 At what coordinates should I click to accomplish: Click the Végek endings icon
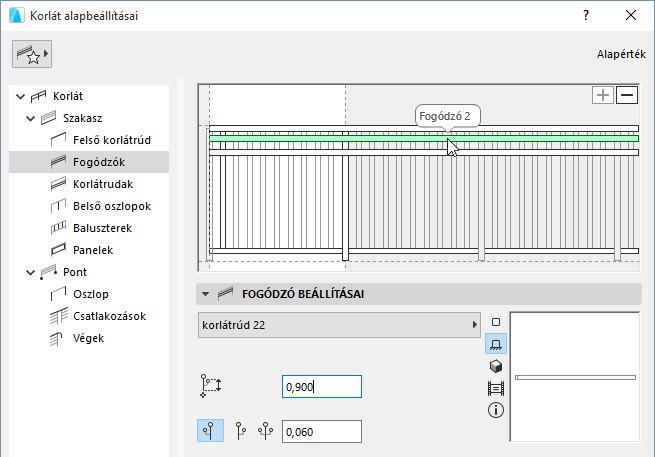click(56, 339)
